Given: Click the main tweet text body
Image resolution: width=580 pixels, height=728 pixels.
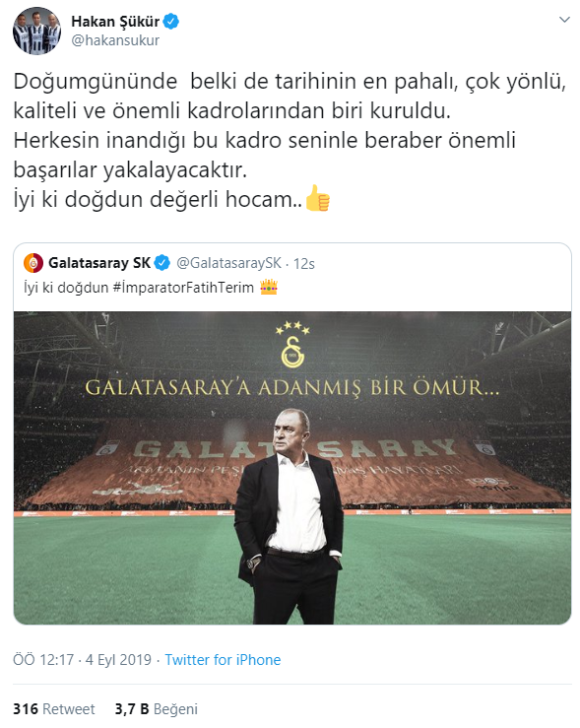Looking at the screenshot, I should click(290, 140).
